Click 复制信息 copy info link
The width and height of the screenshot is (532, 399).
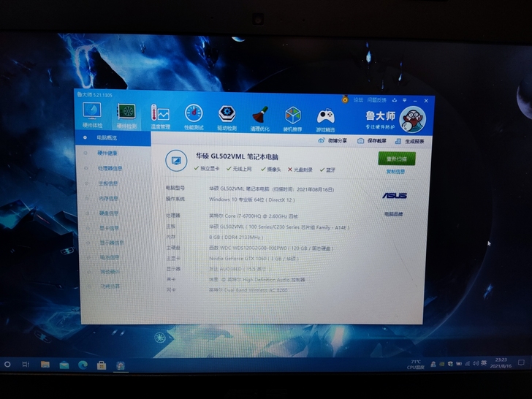pyautogui.click(x=395, y=172)
